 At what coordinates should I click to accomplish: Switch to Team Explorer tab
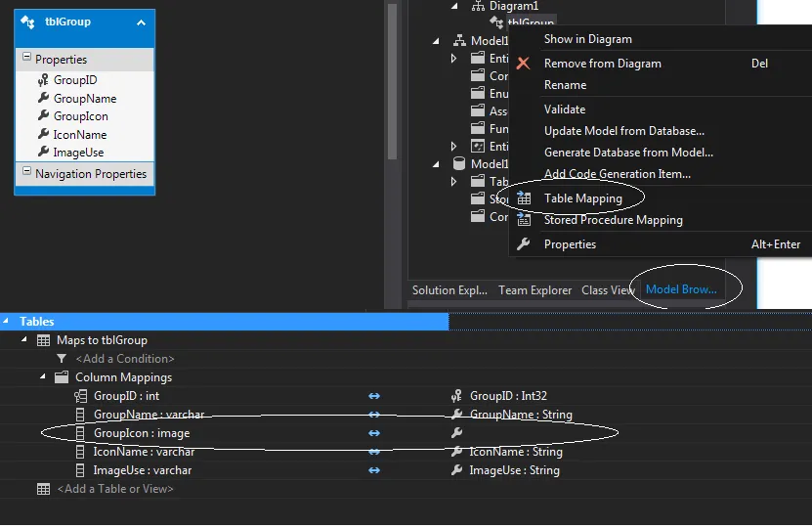point(534,290)
